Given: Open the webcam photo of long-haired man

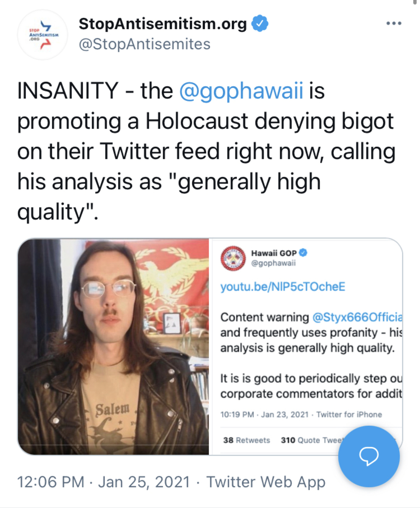Looking at the screenshot, I should pyautogui.click(x=114, y=347).
